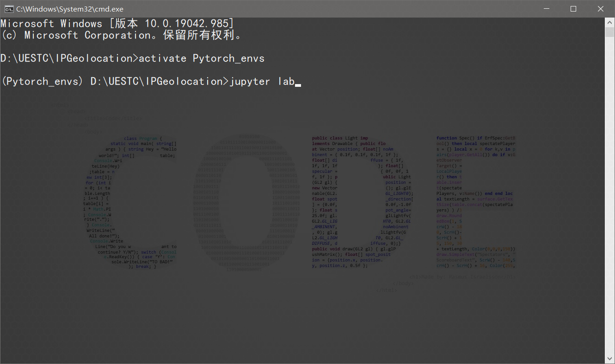Screen dimensions: 615x364
Task: Maximize the Command Prompt window
Action: 573,8
